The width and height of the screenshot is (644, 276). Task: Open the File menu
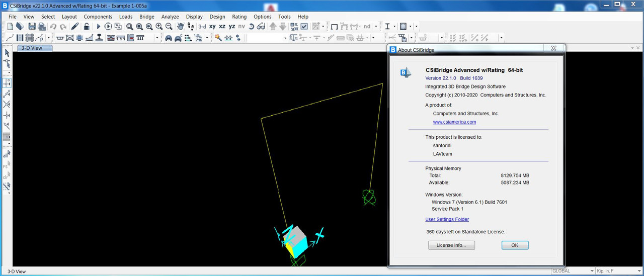[x=13, y=17]
